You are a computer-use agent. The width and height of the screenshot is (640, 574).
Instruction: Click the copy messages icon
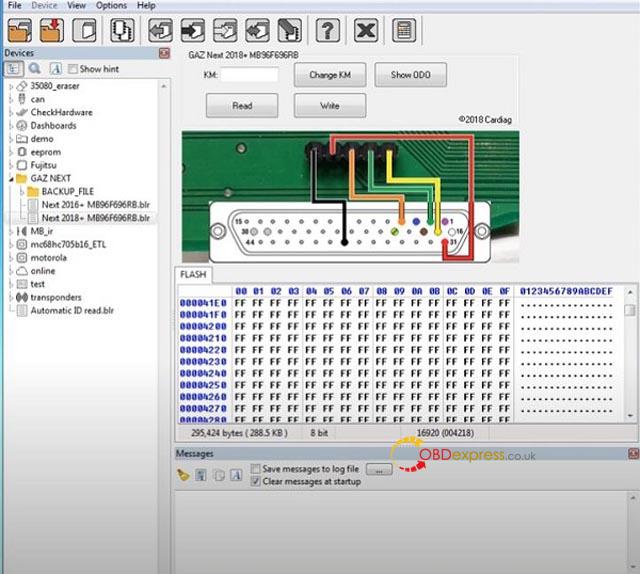219,475
